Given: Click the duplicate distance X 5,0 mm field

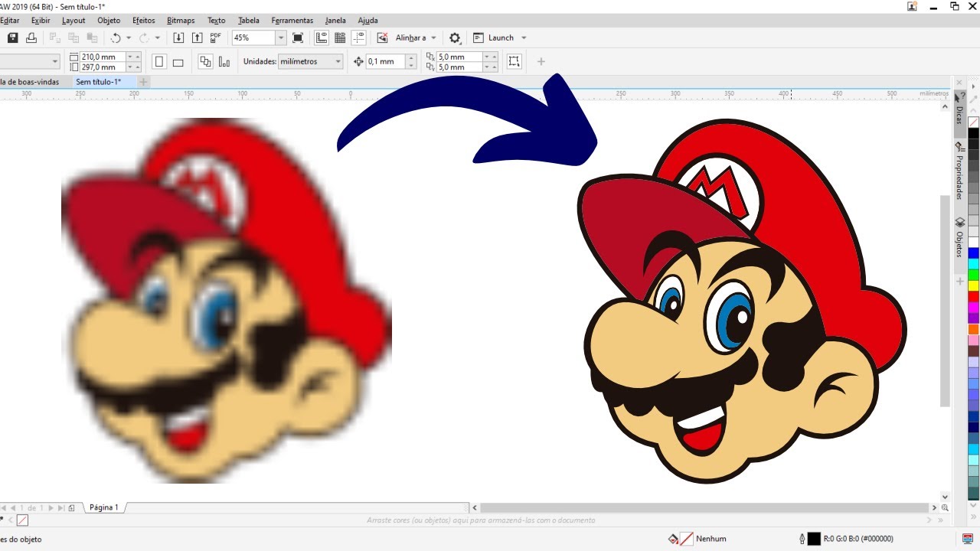Looking at the screenshot, I should (x=459, y=57).
